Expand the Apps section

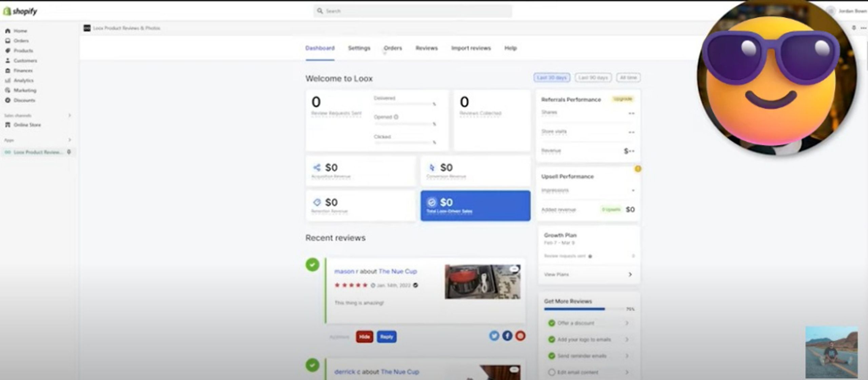pyautogui.click(x=70, y=140)
